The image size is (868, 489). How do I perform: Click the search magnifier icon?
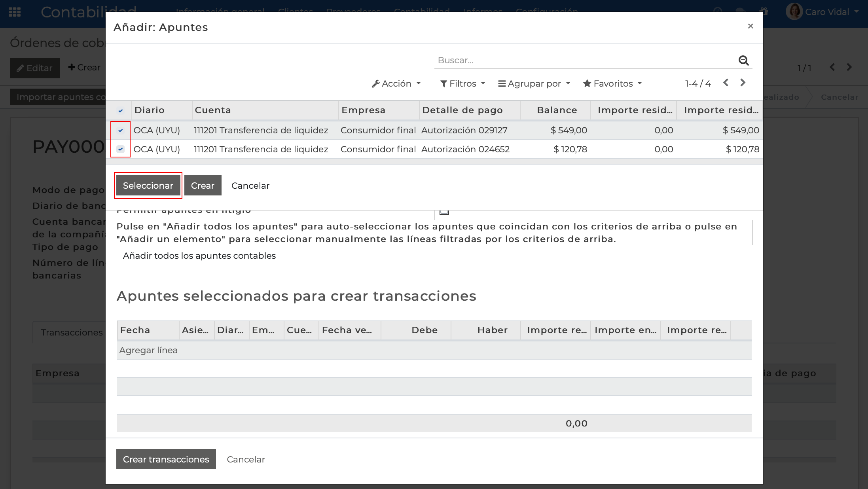coord(743,61)
